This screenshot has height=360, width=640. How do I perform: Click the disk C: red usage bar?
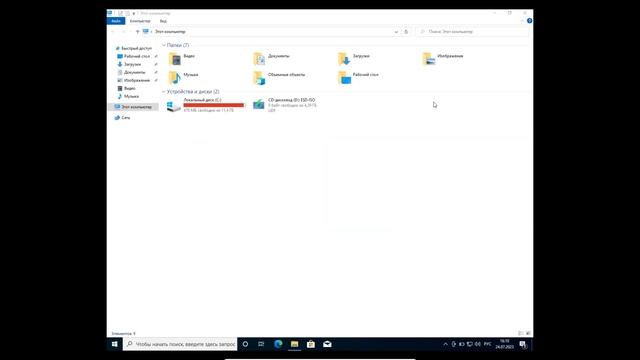[x=213, y=105]
